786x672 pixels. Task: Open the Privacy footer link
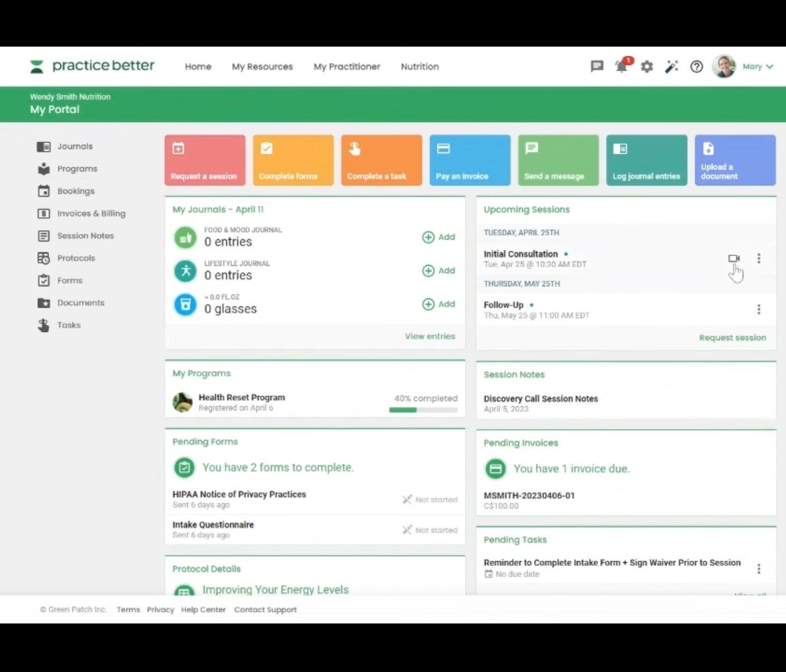point(161,610)
